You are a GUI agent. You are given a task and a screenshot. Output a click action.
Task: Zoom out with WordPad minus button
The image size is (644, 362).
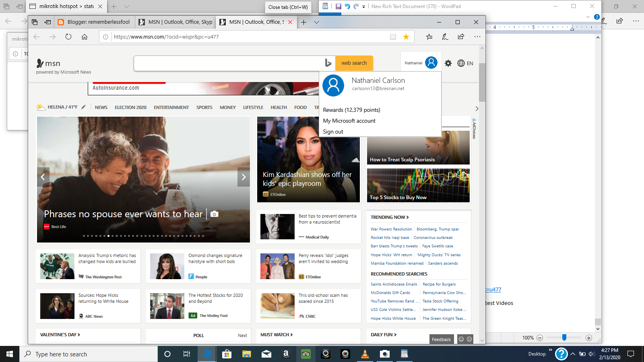click(x=540, y=338)
